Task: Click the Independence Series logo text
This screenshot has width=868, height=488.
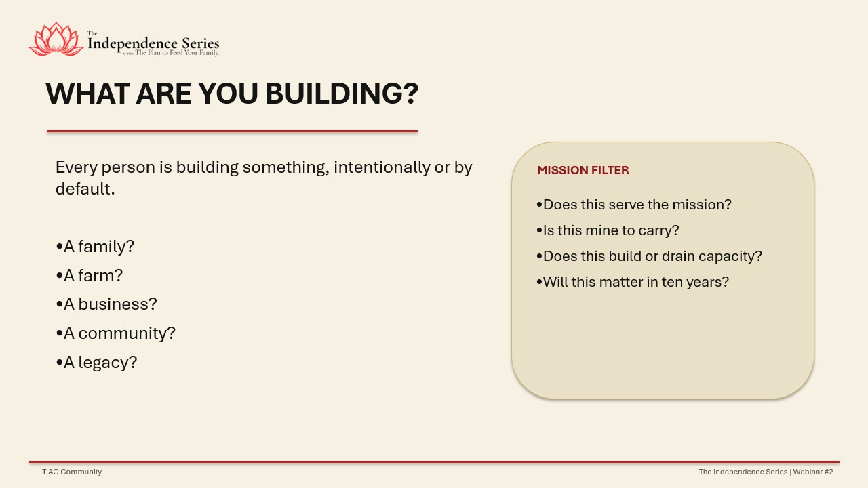Action: point(153,42)
